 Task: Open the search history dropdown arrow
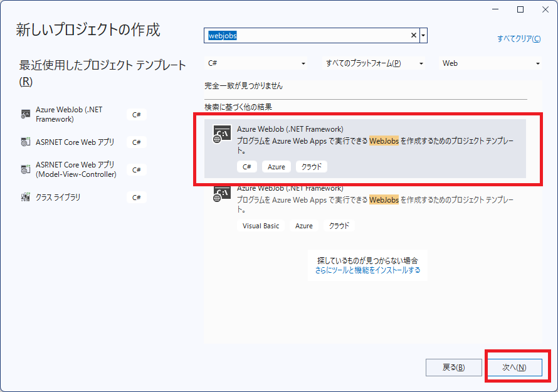point(423,35)
